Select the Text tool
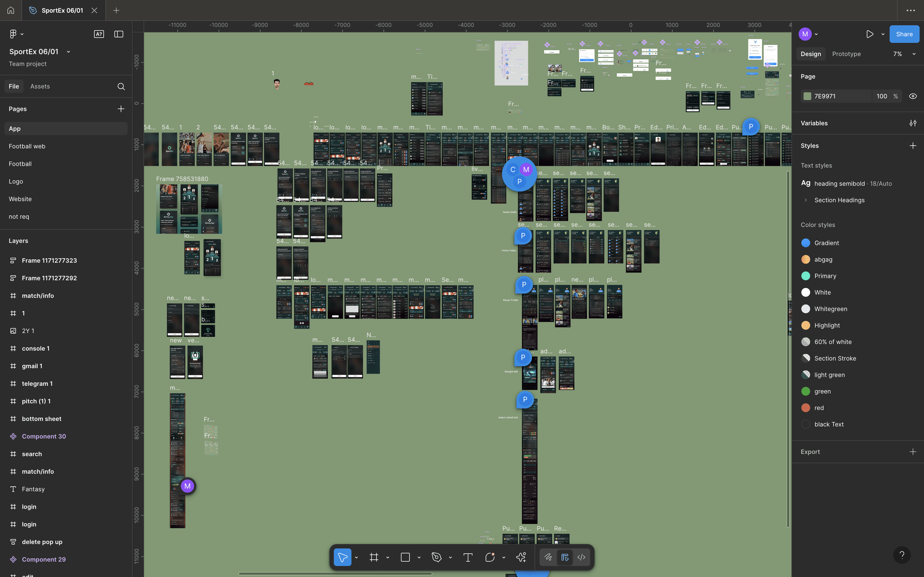The height and width of the screenshot is (577, 924). pos(468,557)
